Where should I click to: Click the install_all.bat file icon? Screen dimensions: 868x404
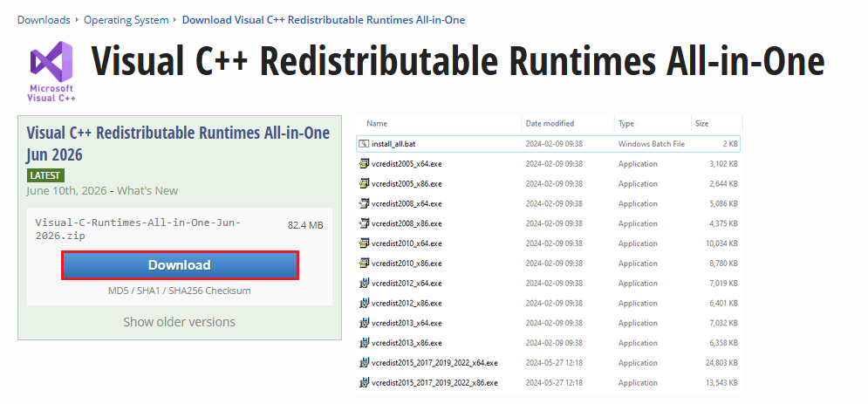364,144
